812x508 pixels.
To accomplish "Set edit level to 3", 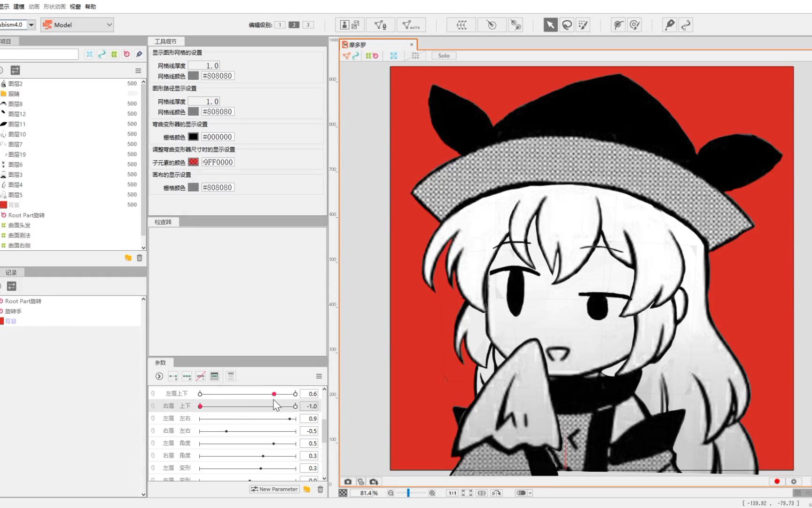I will [308, 25].
